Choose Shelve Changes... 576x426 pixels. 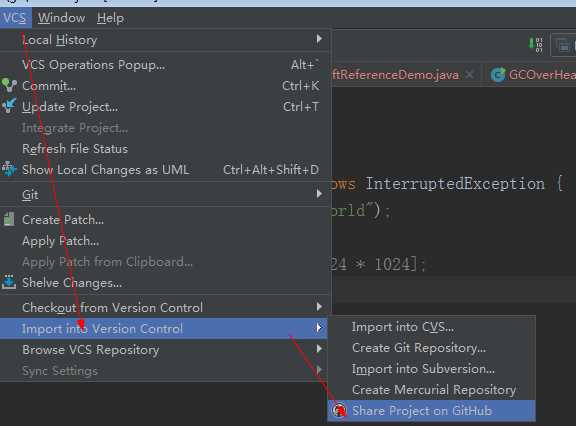165,282
